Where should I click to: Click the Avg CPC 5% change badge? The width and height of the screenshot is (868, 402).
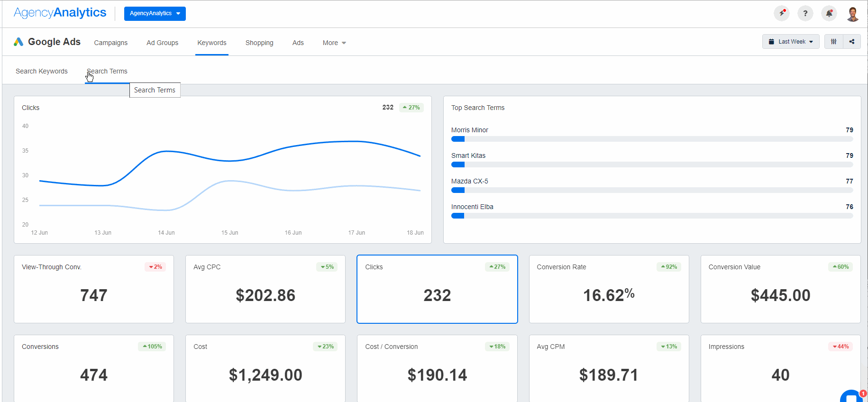327,267
